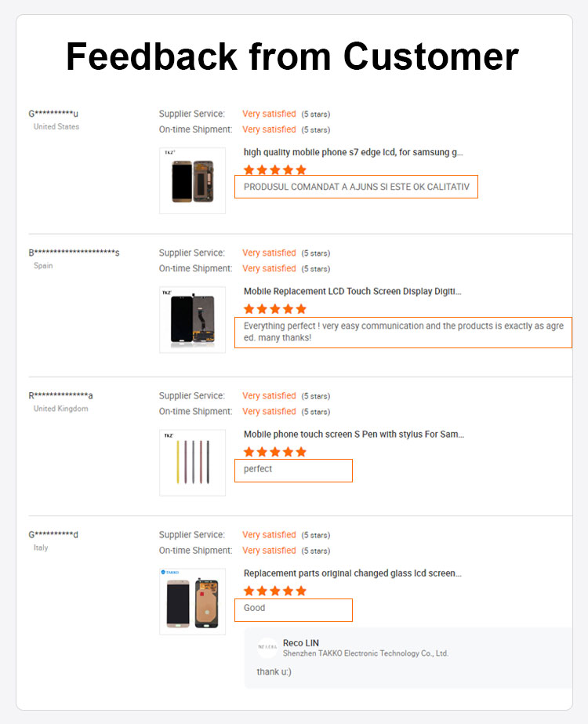Open the S7 edge LCD product thumbnail
The width and height of the screenshot is (588, 724).
(192, 180)
